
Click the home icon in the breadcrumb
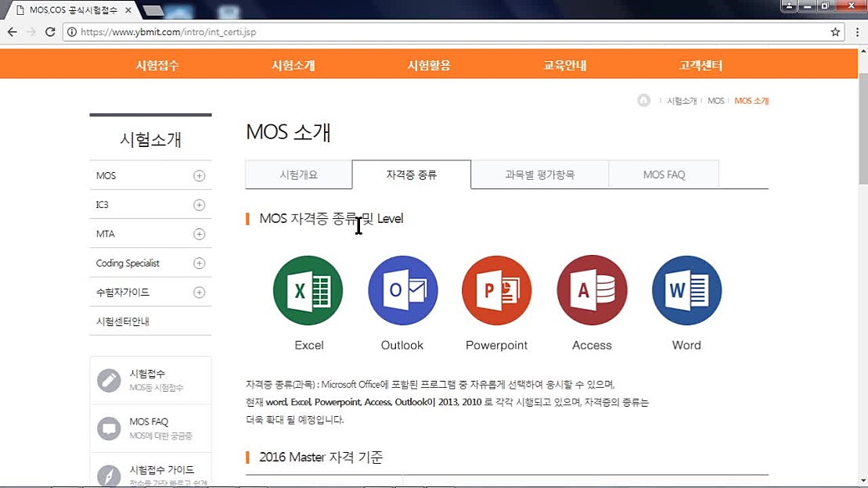point(643,100)
